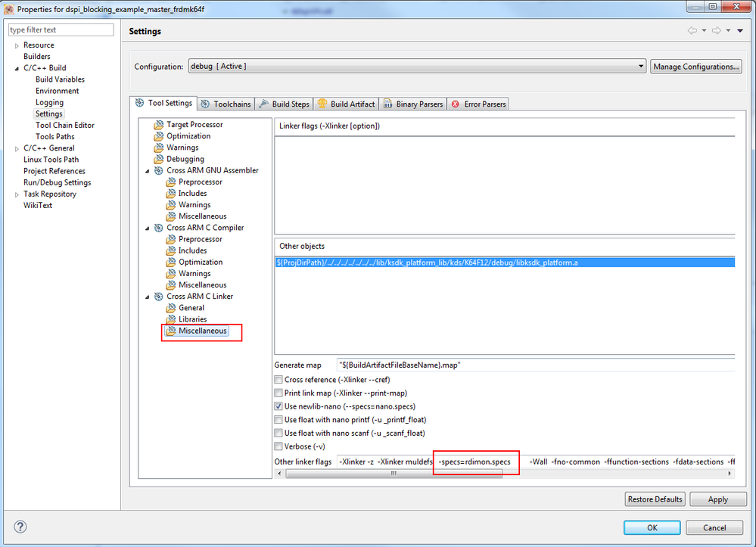
Task: Select Build Variables in the tree
Action: click(x=60, y=79)
